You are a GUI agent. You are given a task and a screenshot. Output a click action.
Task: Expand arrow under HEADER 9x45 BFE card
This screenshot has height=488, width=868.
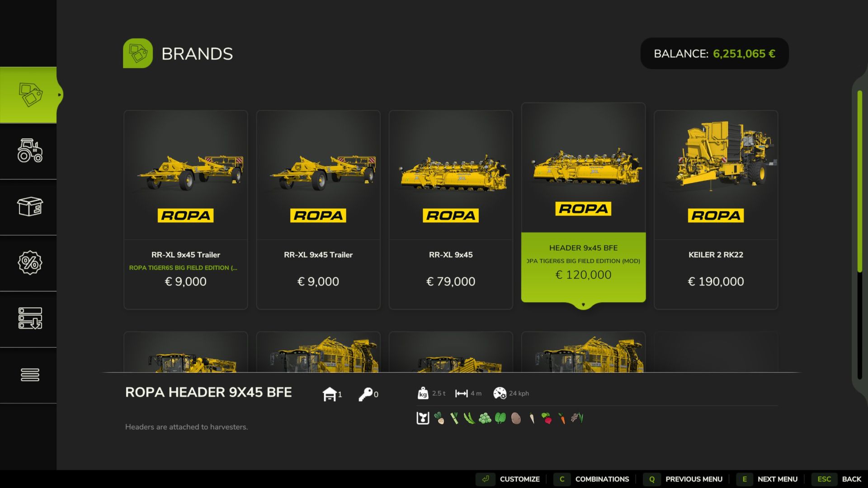(583, 305)
